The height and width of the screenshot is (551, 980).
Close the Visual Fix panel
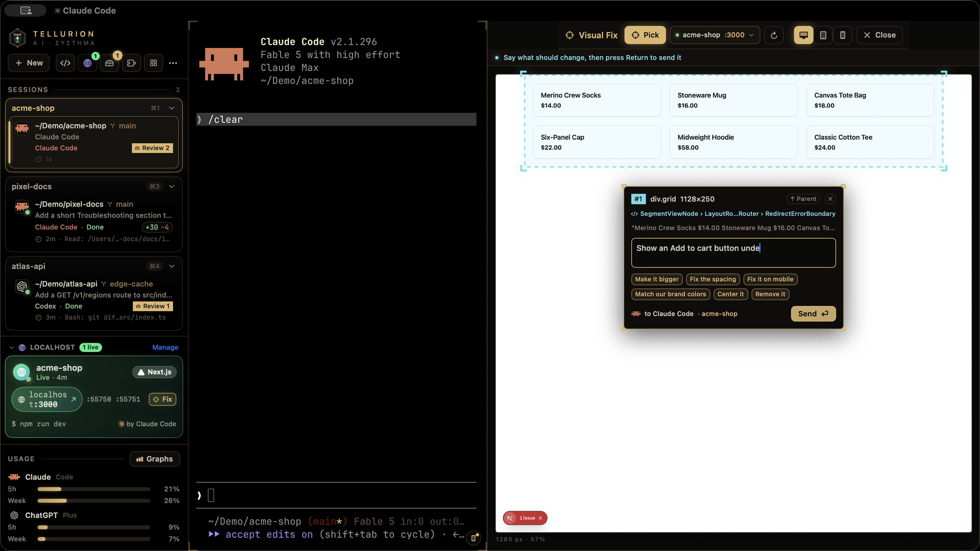pos(880,35)
